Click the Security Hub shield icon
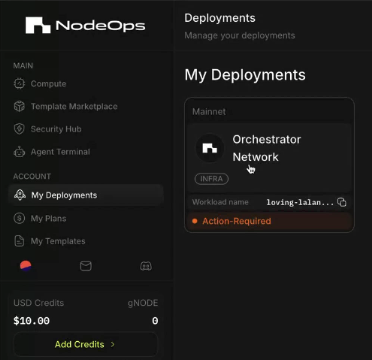The width and height of the screenshot is (372, 360). click(19, 129)
